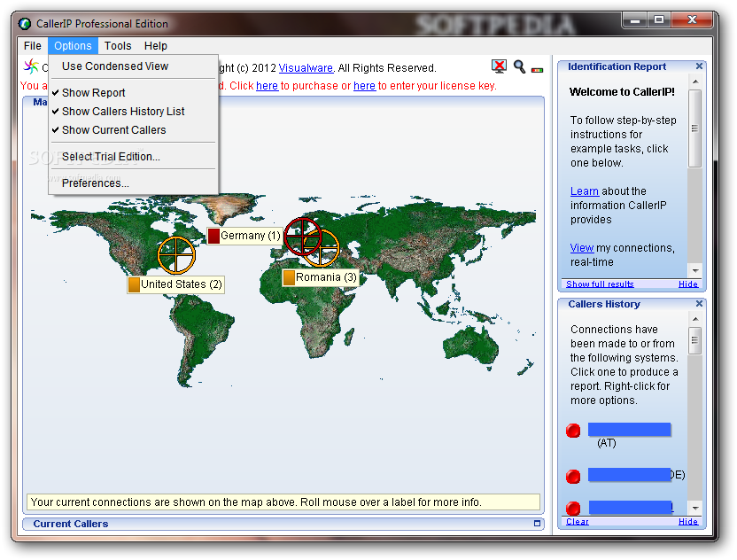Click the orange swatch on Romania label
This screenshot has height=560, width=737.
coord(289,277)
